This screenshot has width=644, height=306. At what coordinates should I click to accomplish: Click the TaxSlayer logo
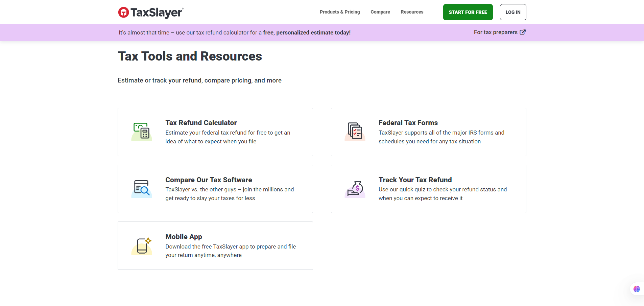pos(151,12)
